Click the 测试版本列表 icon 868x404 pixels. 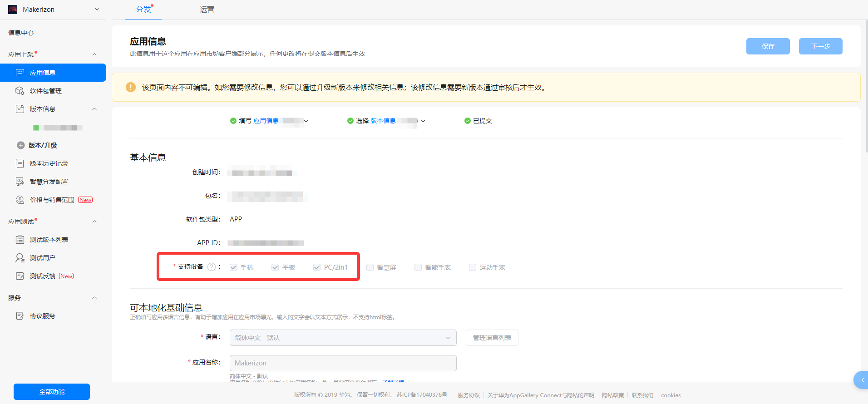[20, 240]
